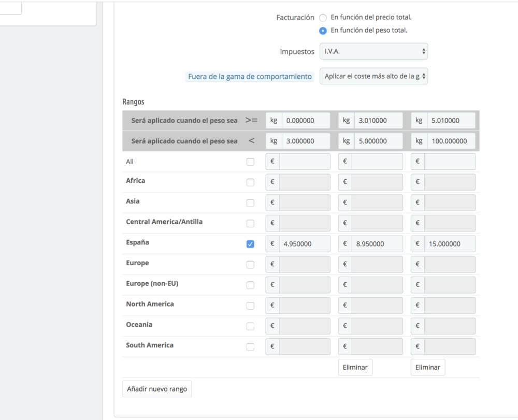Click Eliminar under third range column
518x420 pixels.
coord(427,367)
